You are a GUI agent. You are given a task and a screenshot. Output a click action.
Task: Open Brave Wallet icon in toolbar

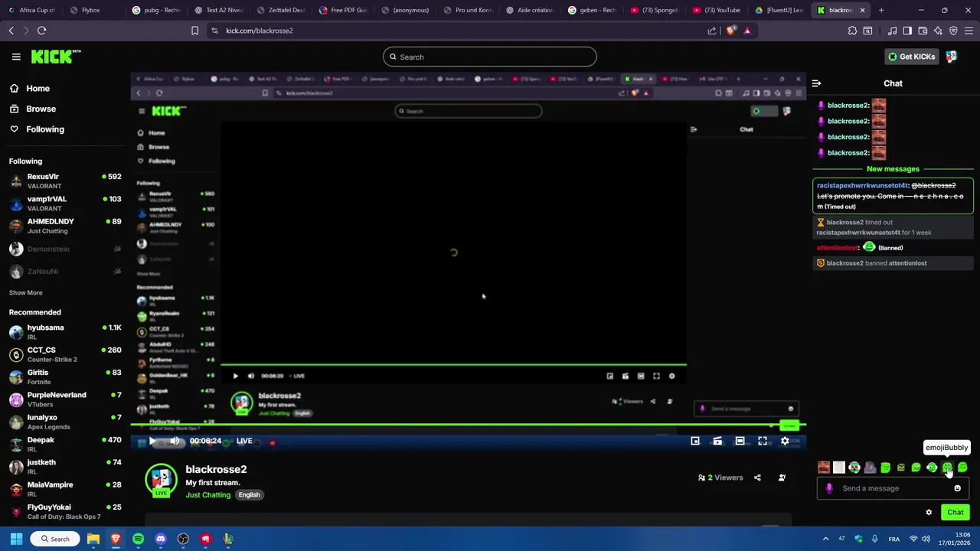tap(923, 31)
